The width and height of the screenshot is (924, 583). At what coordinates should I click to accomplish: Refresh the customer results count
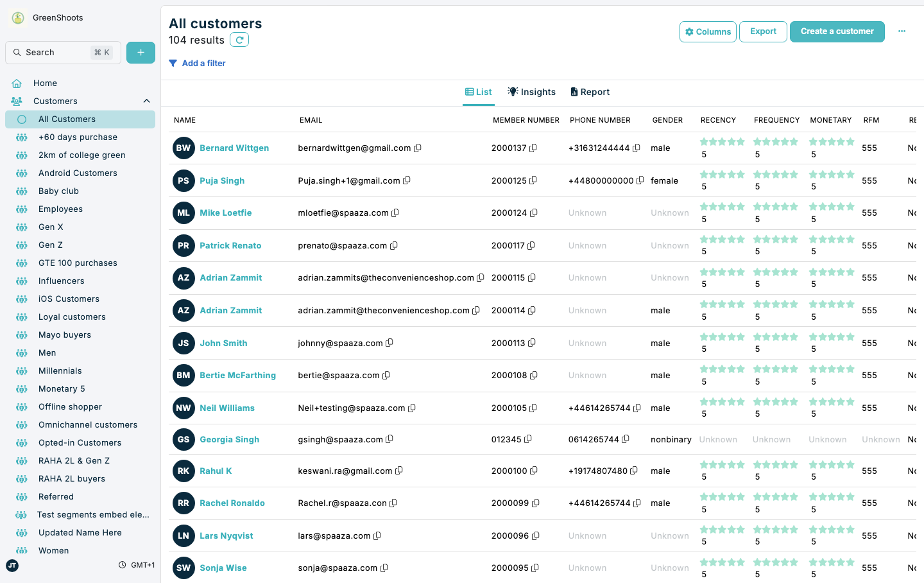click(x=239, y=39)
